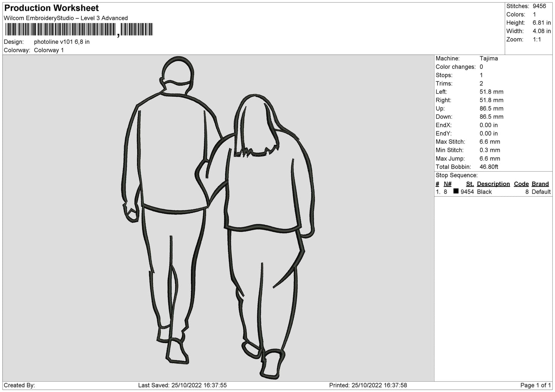555x392 pixels.
Task: Click the Production Worksheet title
Action: tap(51, 8)
